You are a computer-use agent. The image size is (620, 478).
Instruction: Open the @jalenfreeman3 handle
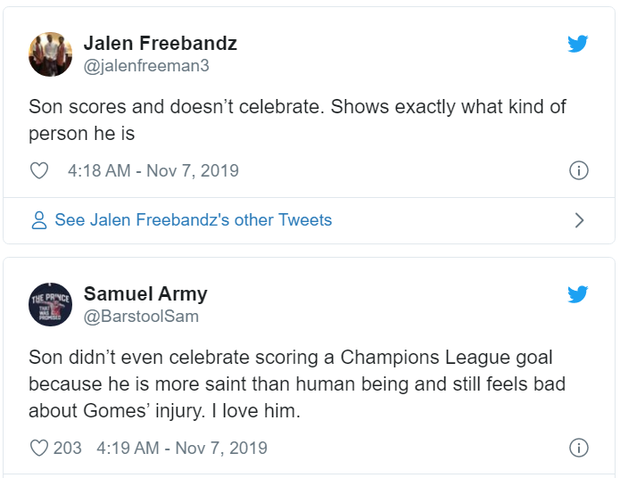tap(148, 66)
